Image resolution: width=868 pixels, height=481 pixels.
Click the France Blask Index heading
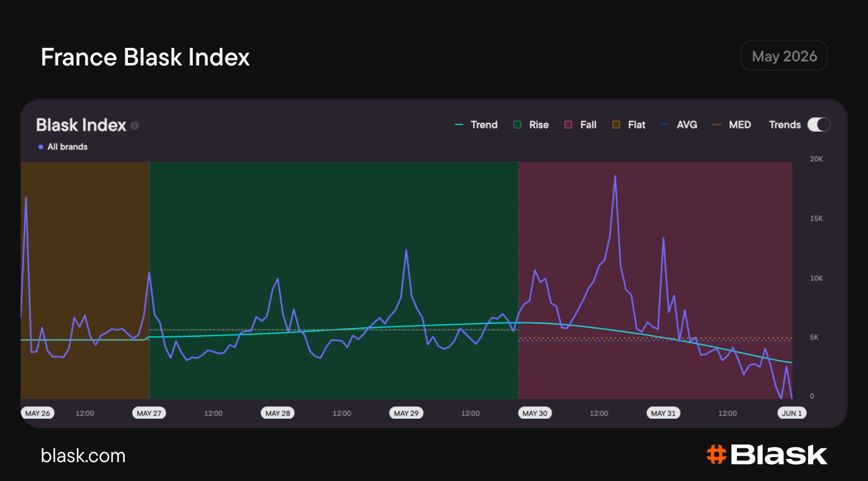(146, 57)
